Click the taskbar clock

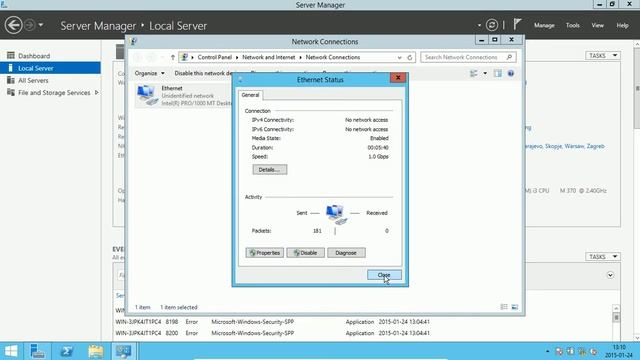[x=619, y=351]
